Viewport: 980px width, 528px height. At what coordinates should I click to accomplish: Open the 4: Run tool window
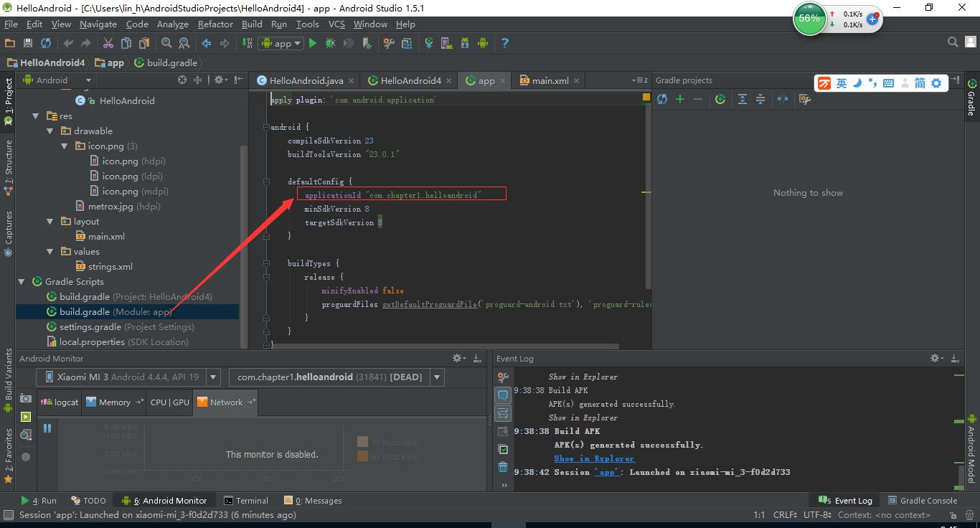tap(39, 501)
